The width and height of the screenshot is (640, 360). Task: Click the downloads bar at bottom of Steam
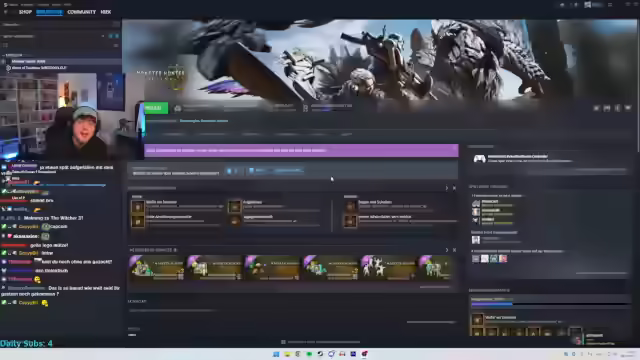[x=320, y=342]
